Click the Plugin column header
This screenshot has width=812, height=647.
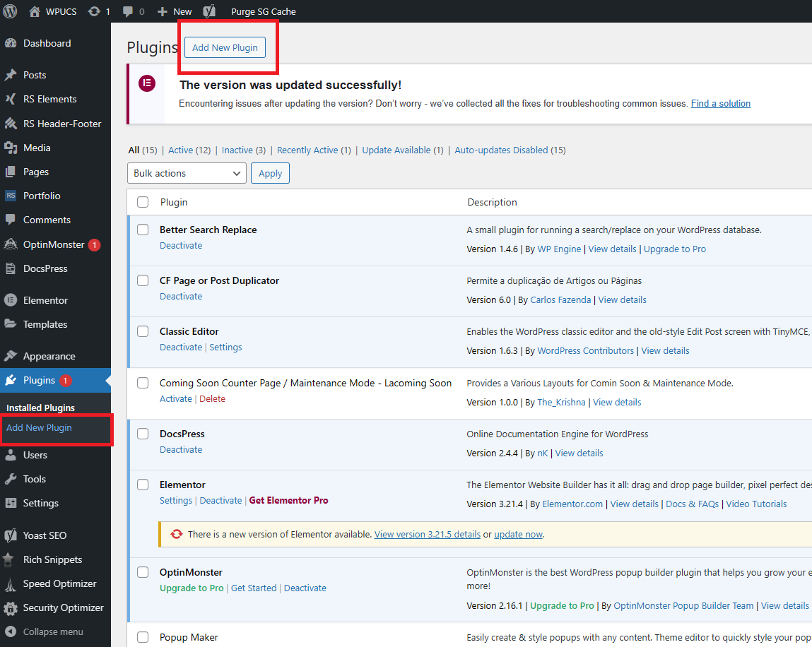click(174, 203)
